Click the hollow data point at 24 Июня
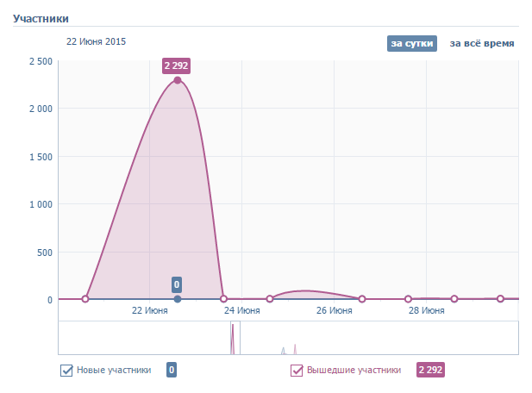 [x=223, y=299]
